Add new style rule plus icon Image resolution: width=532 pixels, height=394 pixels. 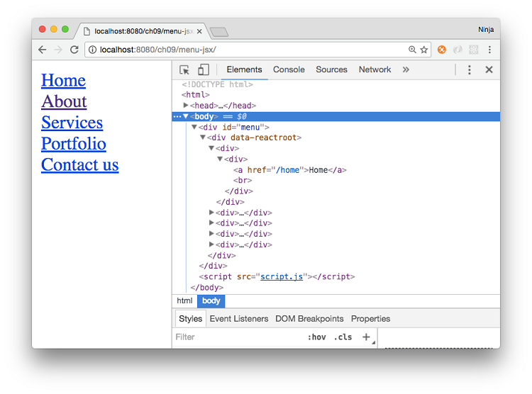click(x=366, y=337)
